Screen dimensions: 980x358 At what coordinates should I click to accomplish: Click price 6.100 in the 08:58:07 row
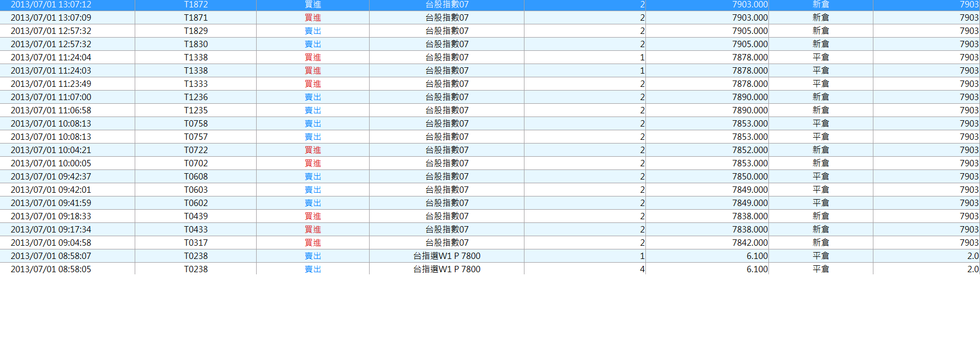tap(757, 256)
